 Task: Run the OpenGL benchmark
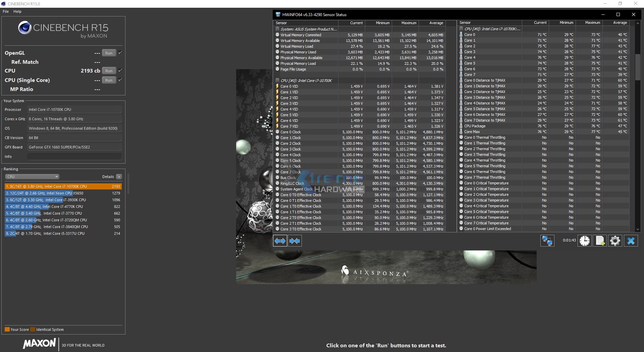pyautogui.click(x=109, y=53)
